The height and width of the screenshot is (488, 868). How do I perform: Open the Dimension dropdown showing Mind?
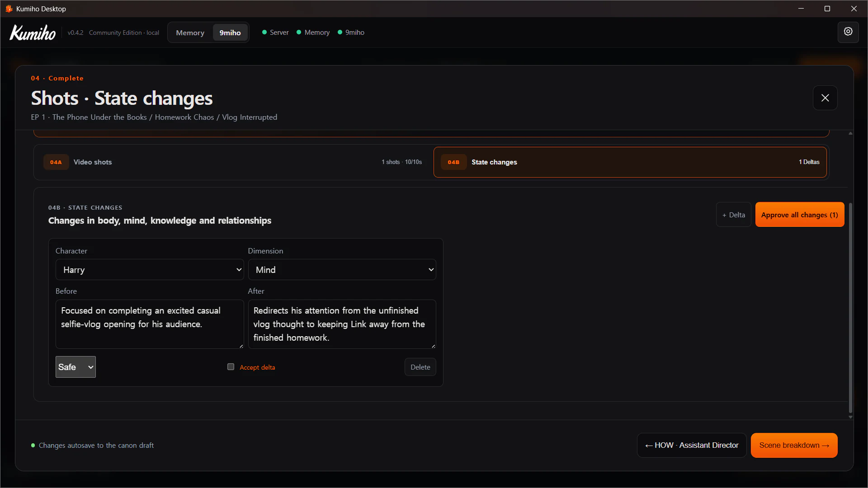point(342,270)
